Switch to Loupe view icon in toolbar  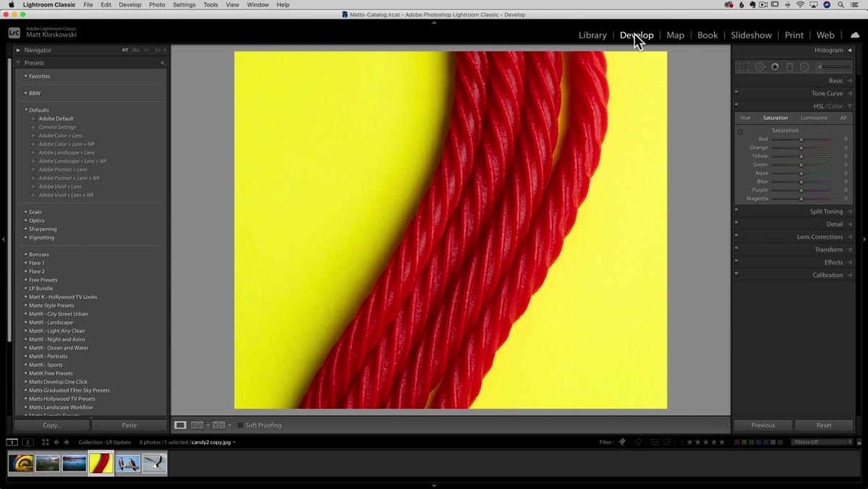pyautogui.click(x=180, y=425)
